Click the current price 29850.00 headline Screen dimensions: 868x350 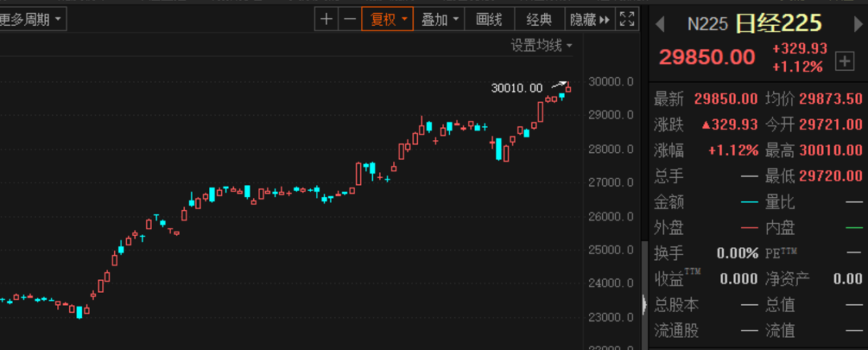[x=707, y=57]
